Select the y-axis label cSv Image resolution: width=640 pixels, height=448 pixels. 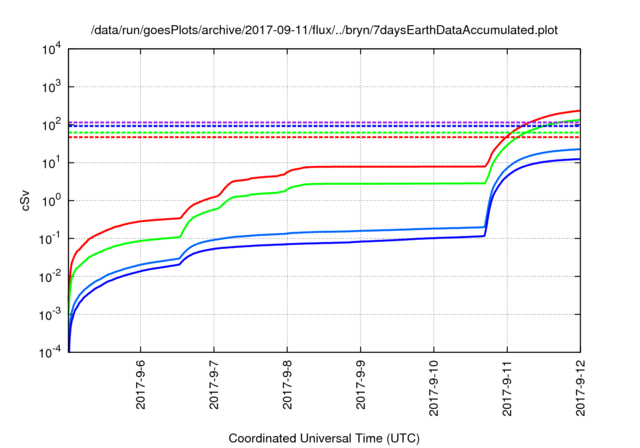pos(25,201)
